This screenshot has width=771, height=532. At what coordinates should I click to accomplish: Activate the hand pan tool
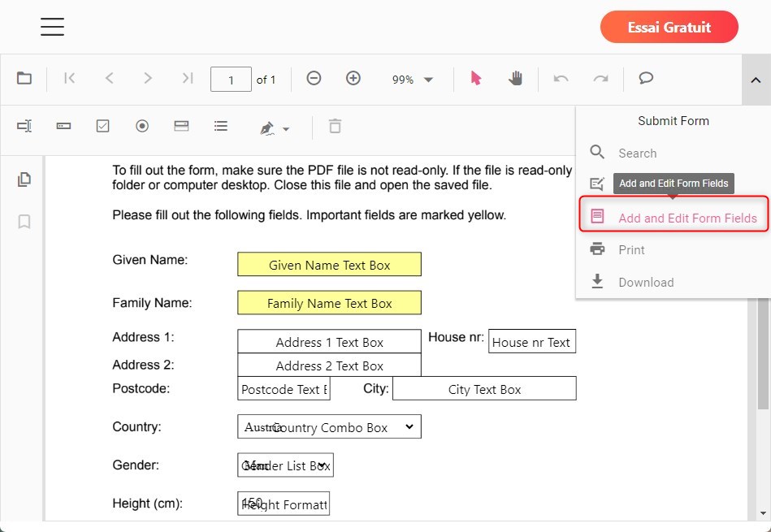[516, 79]
